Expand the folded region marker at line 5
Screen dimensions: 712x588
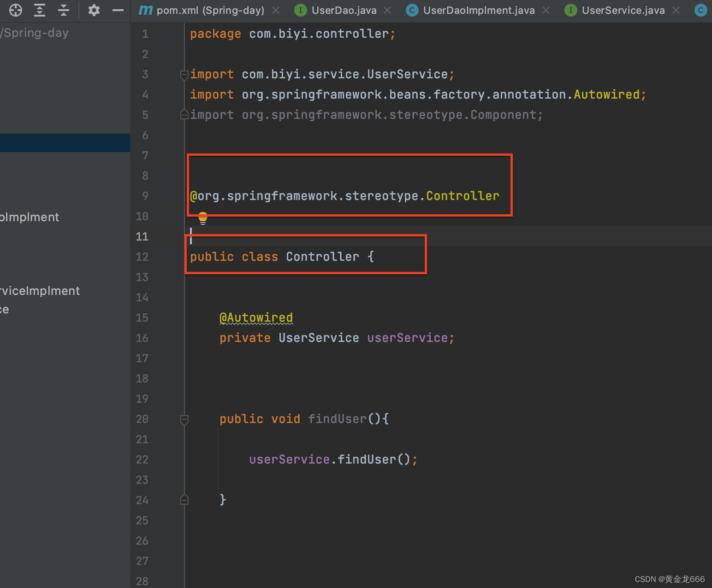click(x=184, y=115)
